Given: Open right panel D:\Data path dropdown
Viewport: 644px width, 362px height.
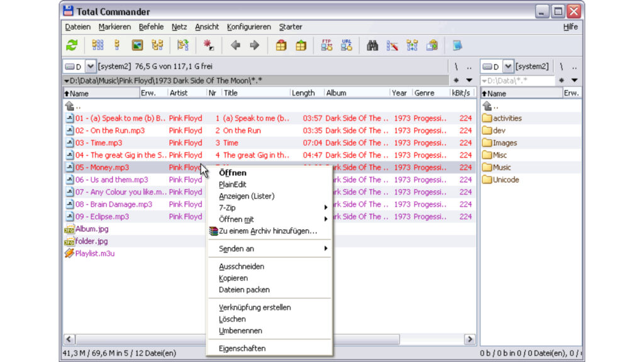Looking at the screenshot, I should click(484, 81).
